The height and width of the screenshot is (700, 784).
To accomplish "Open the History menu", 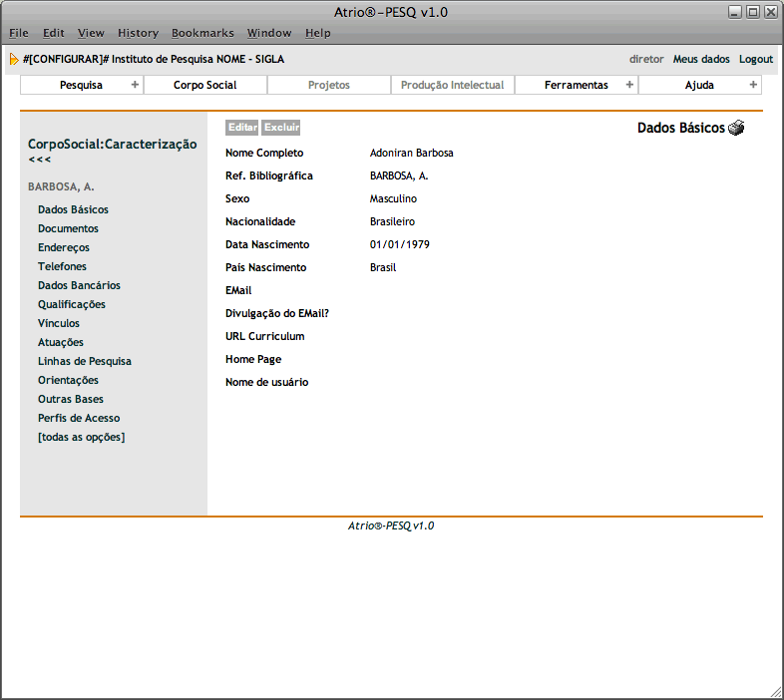I will (x=138, y=33).
